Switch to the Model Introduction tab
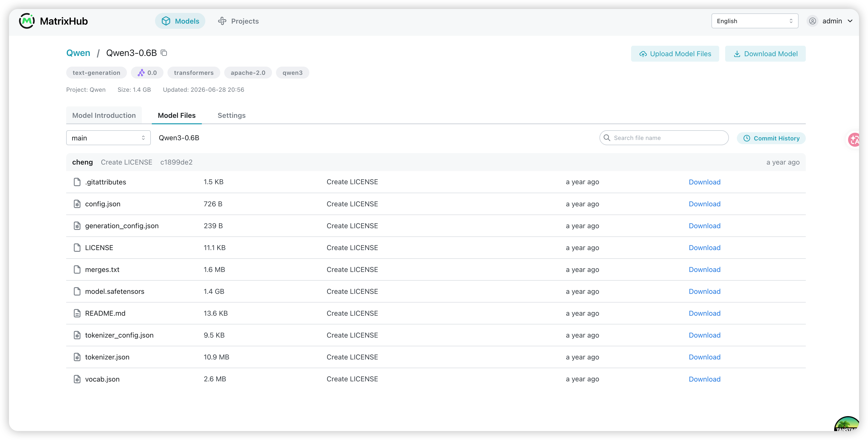This screenshot has height=440, width=868. pos(104,115)
